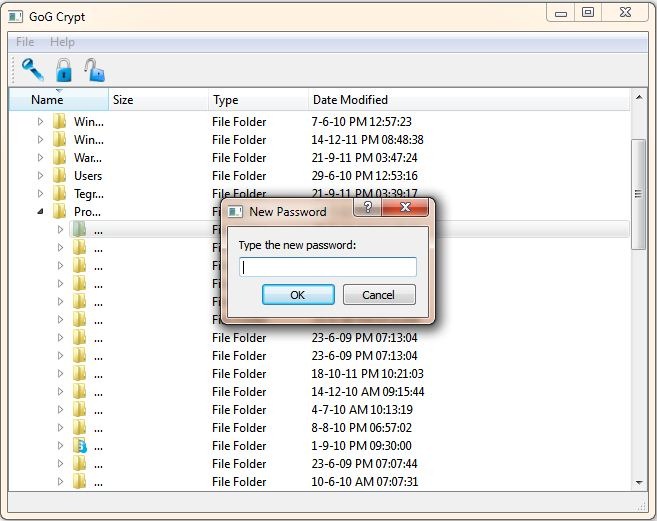Sort by the Type column header

point(259,100)
